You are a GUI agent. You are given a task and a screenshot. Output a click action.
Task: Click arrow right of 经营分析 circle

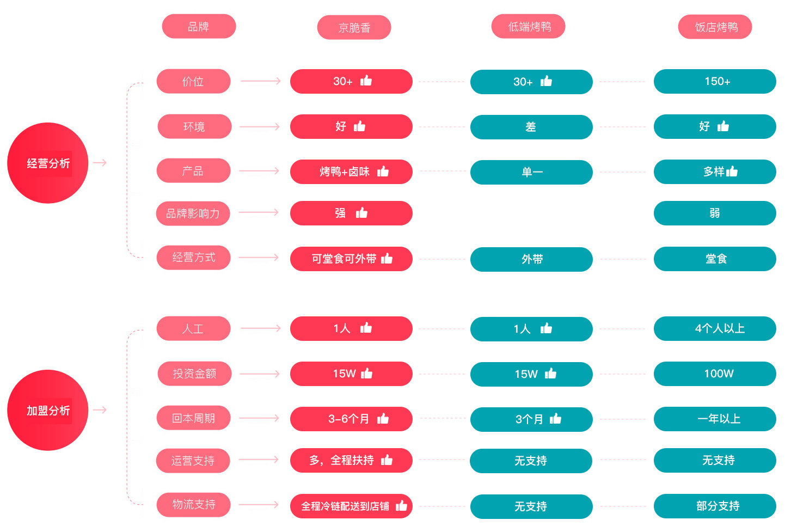(100, 163)
